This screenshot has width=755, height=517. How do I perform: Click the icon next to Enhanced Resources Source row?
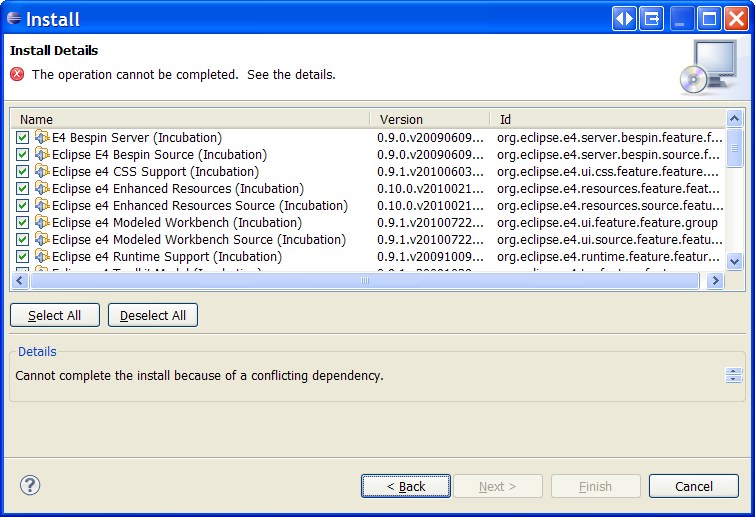click(x=42, y=206)
